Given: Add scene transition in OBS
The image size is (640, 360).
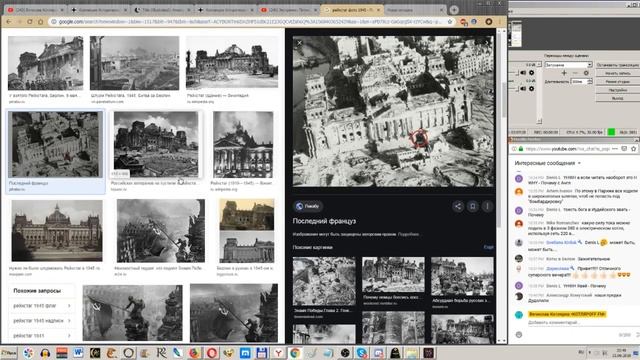Looking at the screenshot, I should 564,73.
